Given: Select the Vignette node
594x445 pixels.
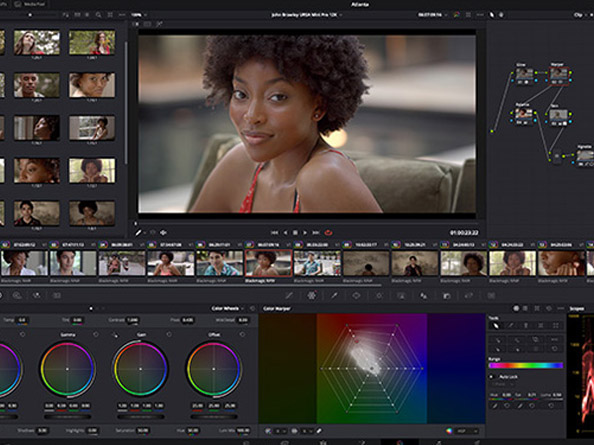Looking at the screenshot, I should [585, 156].
